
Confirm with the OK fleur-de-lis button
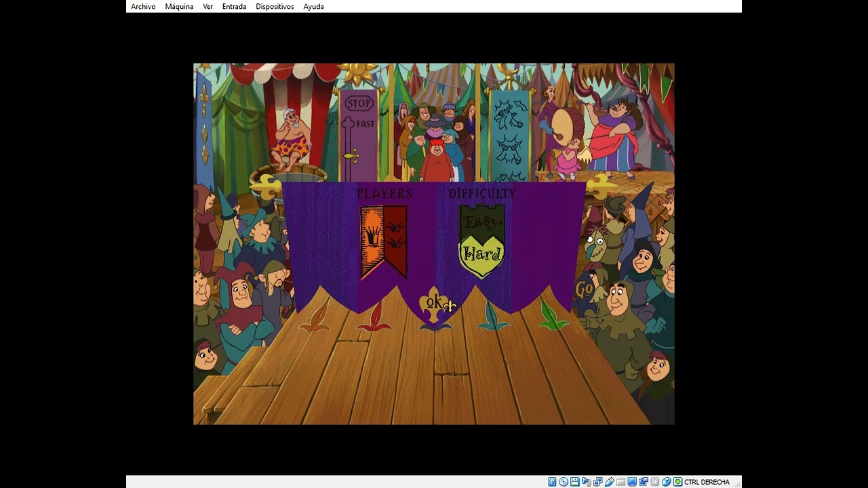[x=435, y=306]
